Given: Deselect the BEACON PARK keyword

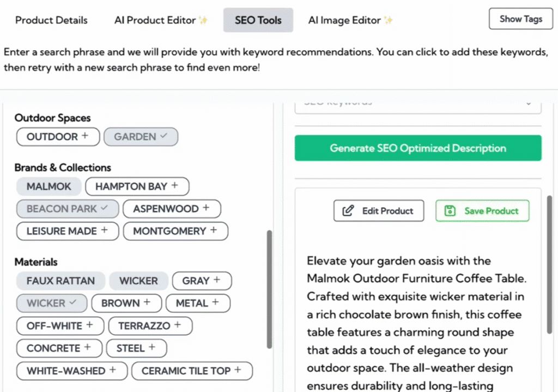Looking at the screenshot, I should coord(68,209).
